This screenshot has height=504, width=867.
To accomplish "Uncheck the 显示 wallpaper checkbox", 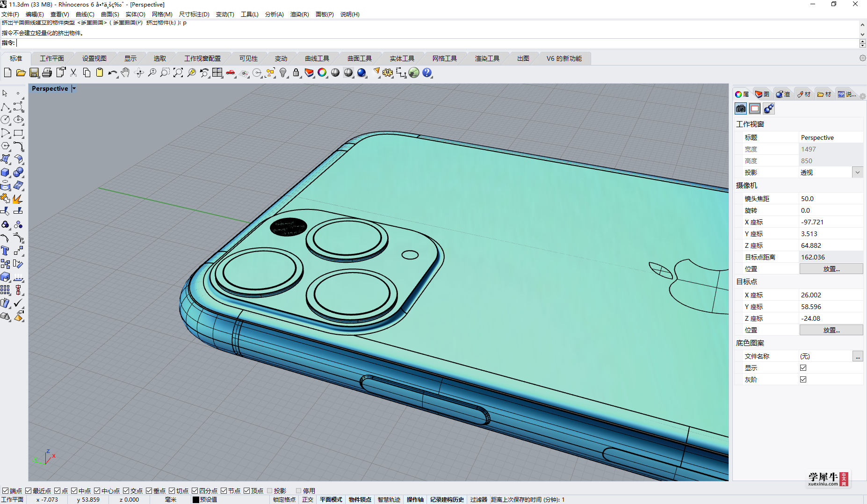I will (803, 368).
